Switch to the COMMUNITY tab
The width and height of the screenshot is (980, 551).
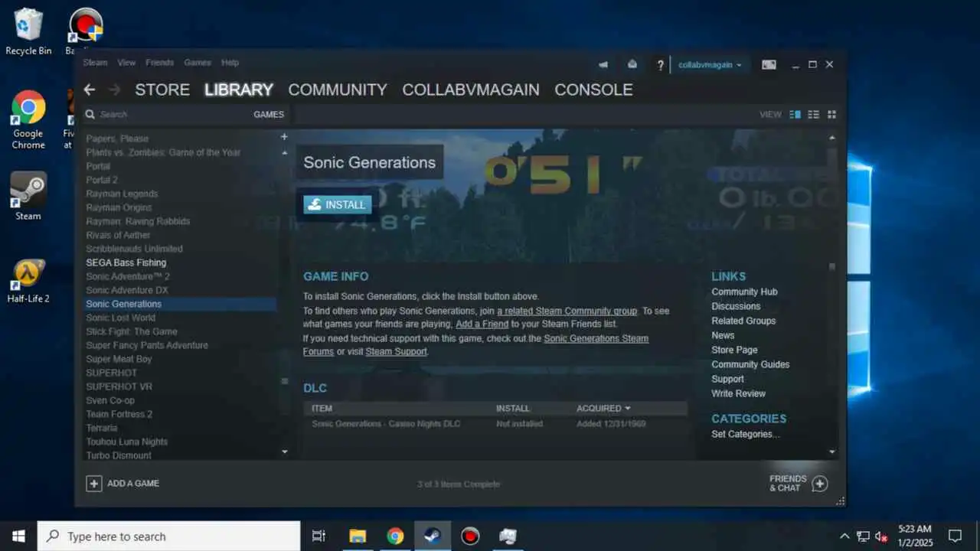click(x=338, y=90)
